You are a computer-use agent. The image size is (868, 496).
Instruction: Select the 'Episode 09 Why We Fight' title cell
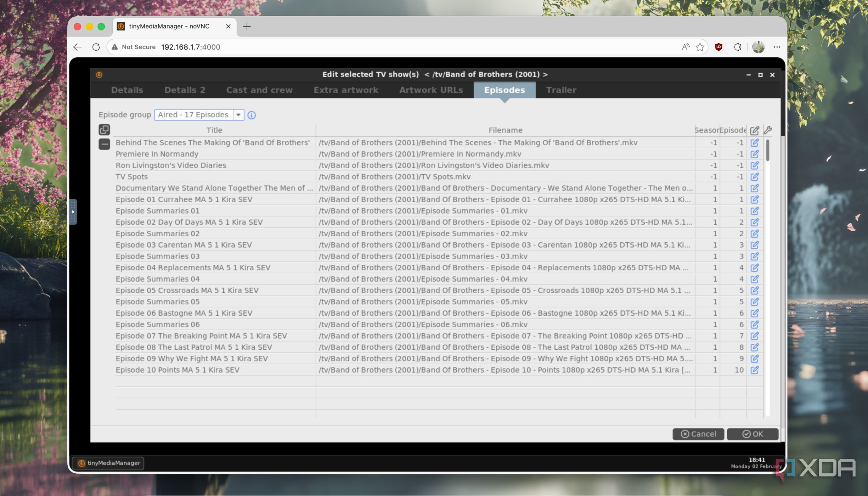pyautogui.click(x=215, y=359)
